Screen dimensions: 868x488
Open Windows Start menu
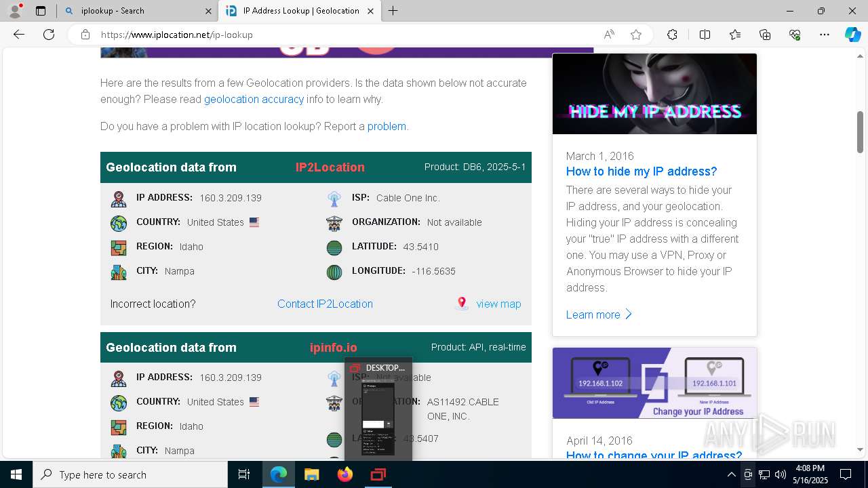pos(16,474)
